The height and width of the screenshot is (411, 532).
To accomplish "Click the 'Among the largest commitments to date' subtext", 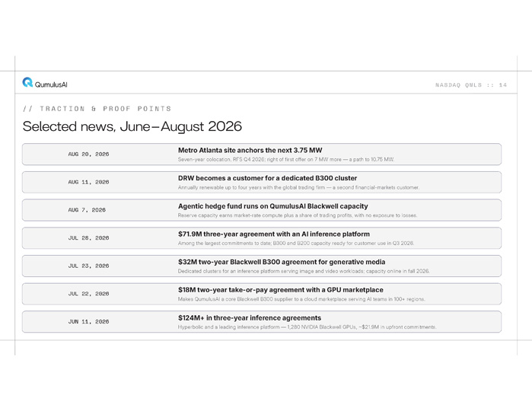I will (x=296, y=244).
